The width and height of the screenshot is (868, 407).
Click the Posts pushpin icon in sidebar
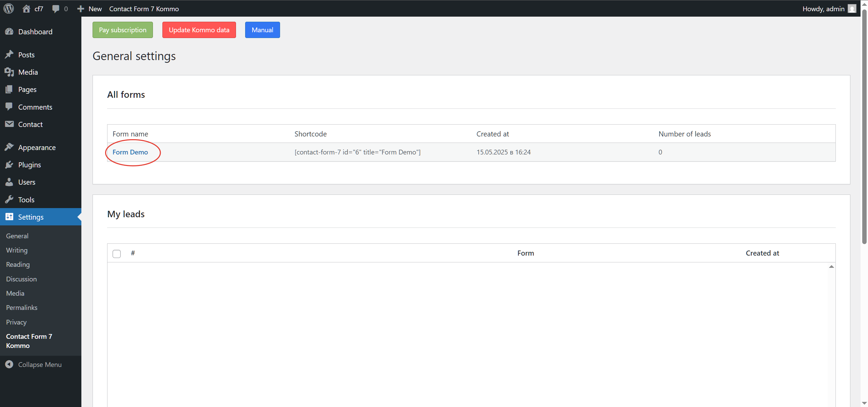click(9, 54)
